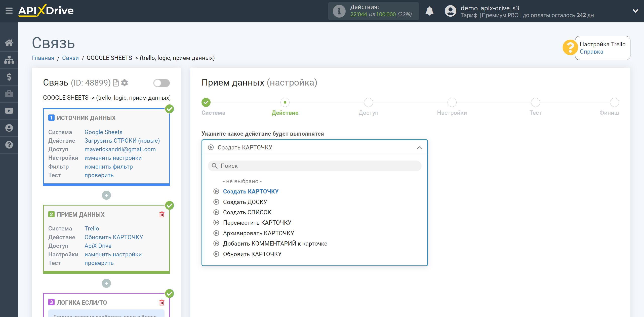Viewport: 644px width, 317px height.
Task: Click the ApiX-Drive logo
Action: [46, 11]
